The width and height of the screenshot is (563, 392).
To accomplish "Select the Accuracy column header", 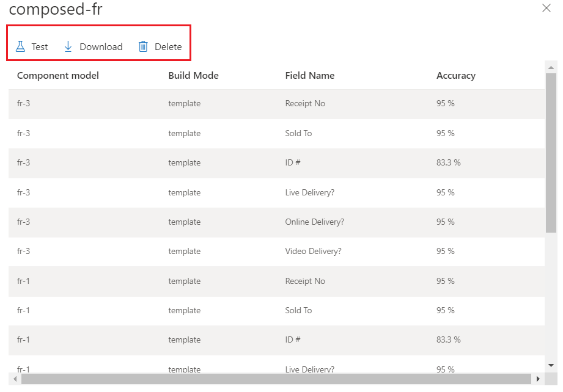I will (x=455, y=75).
